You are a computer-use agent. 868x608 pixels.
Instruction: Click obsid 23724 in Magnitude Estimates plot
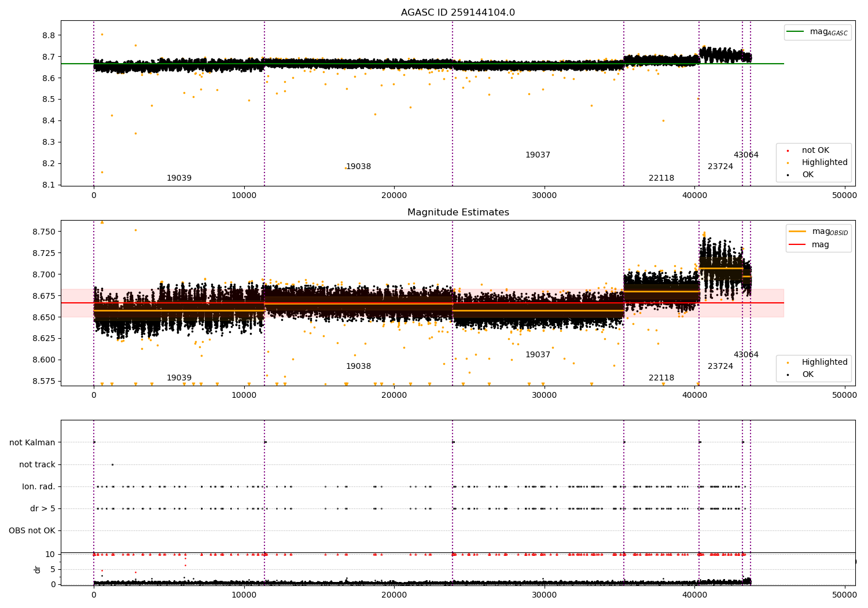point(720,367)
